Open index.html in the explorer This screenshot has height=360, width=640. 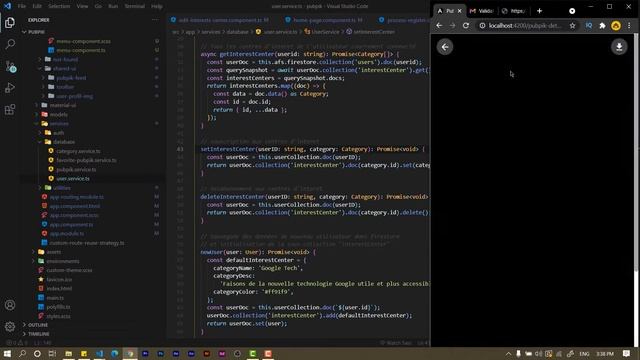(x=59, y=288)
